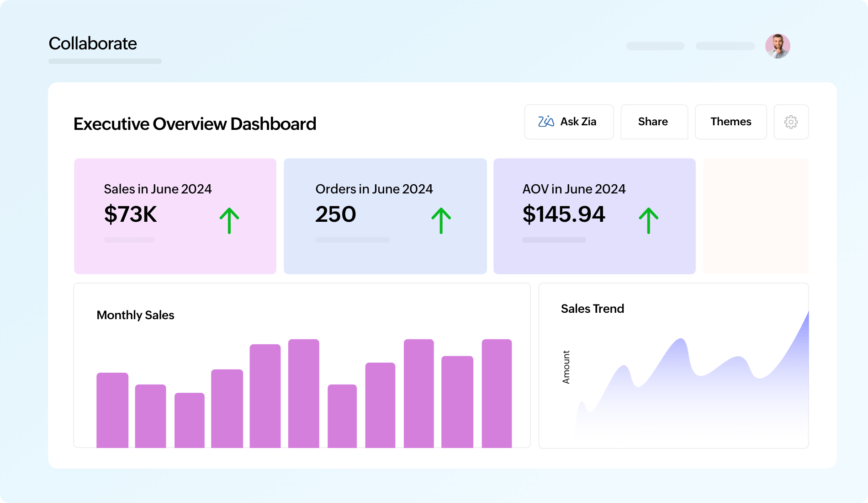Click the user profile avatar
The height and width of the screenshot is (503, 868).
pos(778,46)
